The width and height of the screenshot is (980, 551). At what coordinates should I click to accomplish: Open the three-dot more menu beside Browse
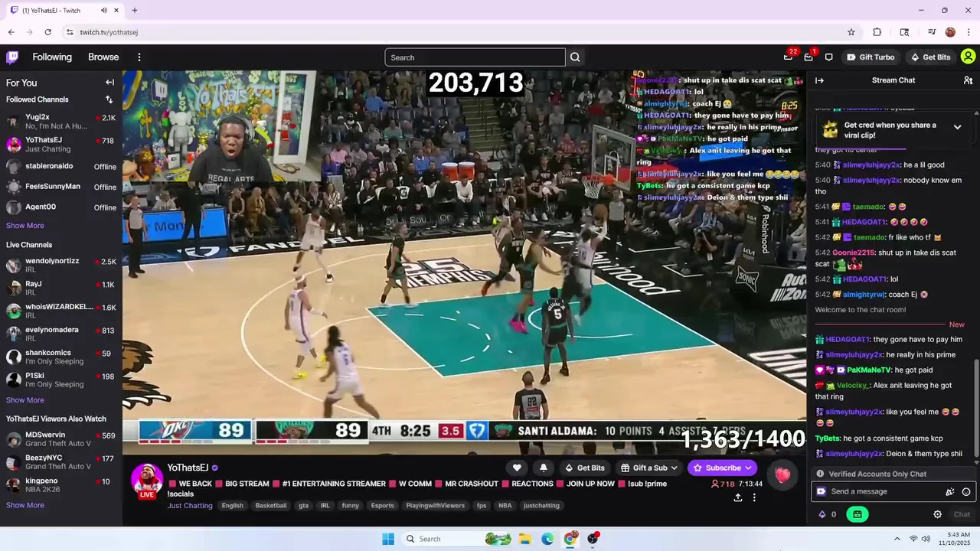[x=139, y=57]
